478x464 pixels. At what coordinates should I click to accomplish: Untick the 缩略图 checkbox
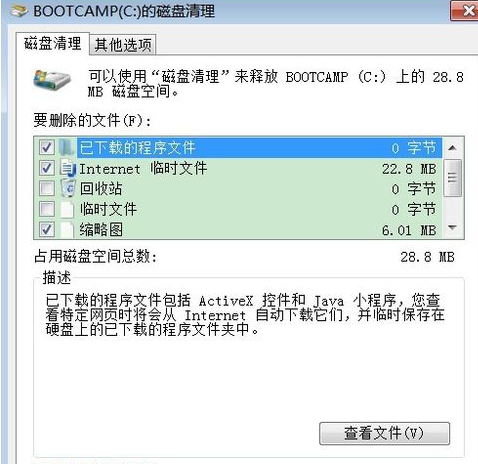pos(47,230)
